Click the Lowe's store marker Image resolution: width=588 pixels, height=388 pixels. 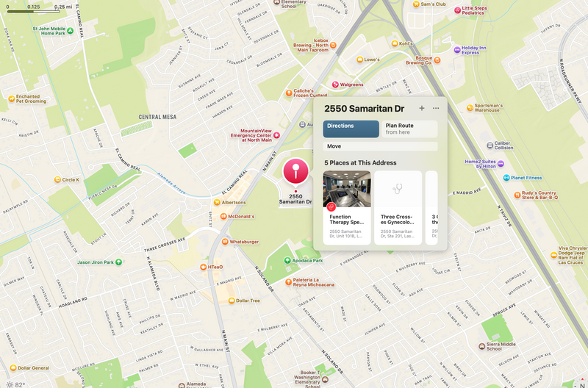click(359, 60)
